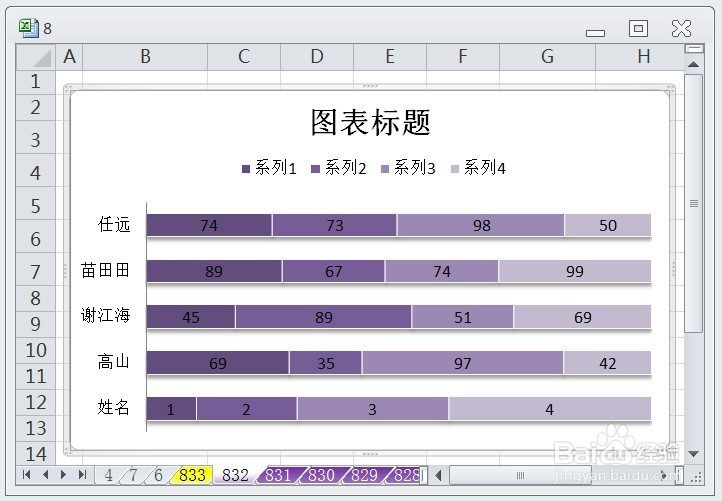Click vertical scrollbar up arrow
Screen dimensions: 722x501
[693, 64]
